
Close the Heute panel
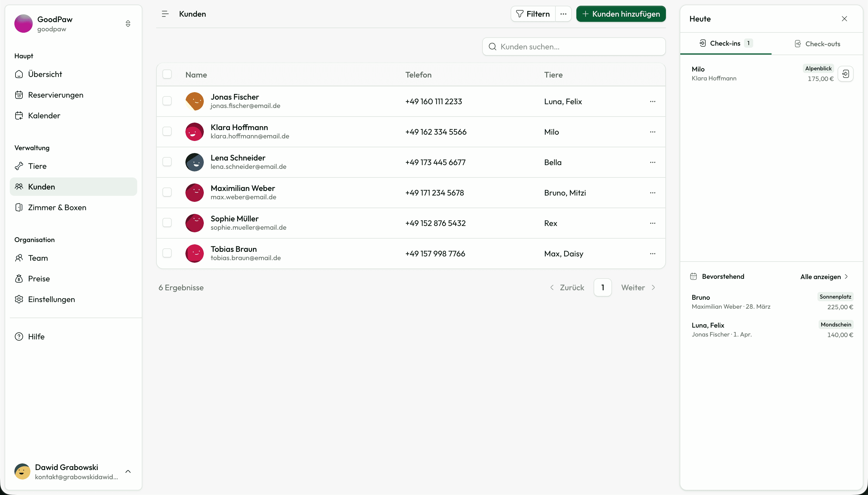click(x=844, y=19)
